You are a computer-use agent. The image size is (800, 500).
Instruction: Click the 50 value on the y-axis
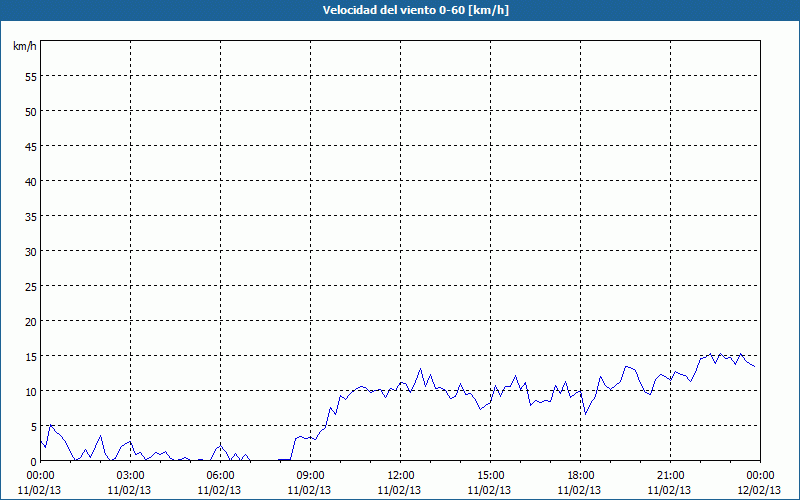click(x=31, y=112)
